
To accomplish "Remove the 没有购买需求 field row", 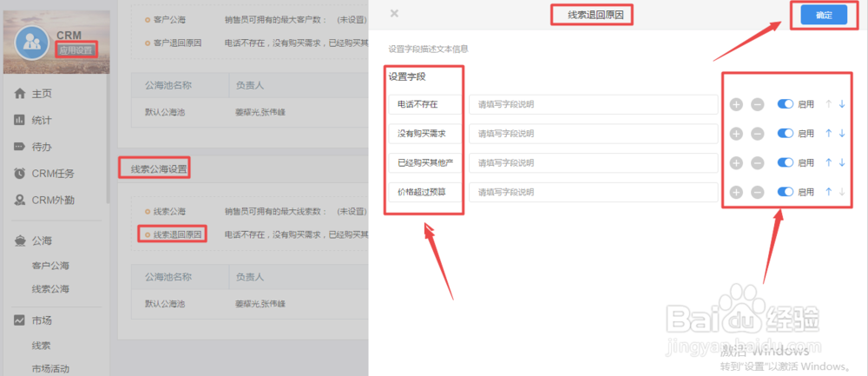I will click(x=757, y=134).
